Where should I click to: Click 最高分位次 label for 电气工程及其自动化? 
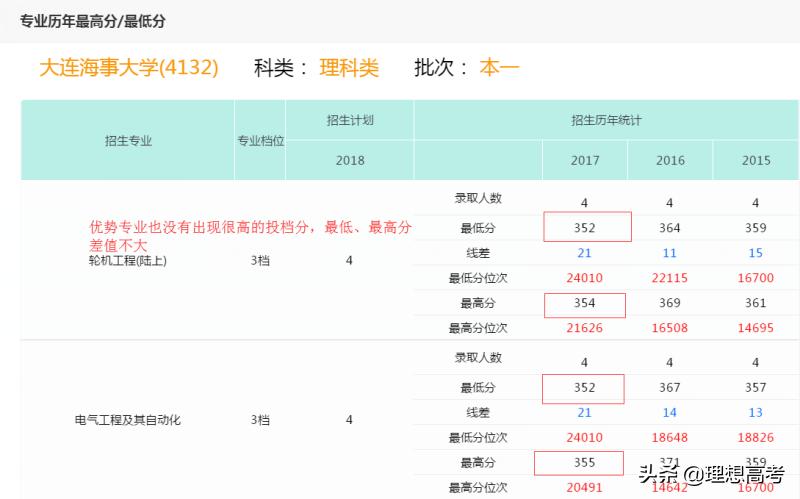click(x=478, y=488)
